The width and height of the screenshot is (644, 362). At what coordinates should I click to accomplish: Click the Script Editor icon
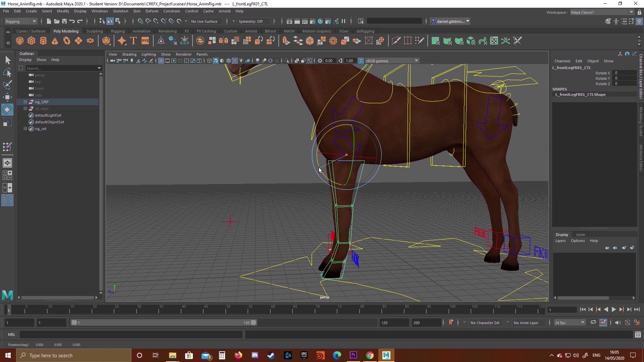638,335
